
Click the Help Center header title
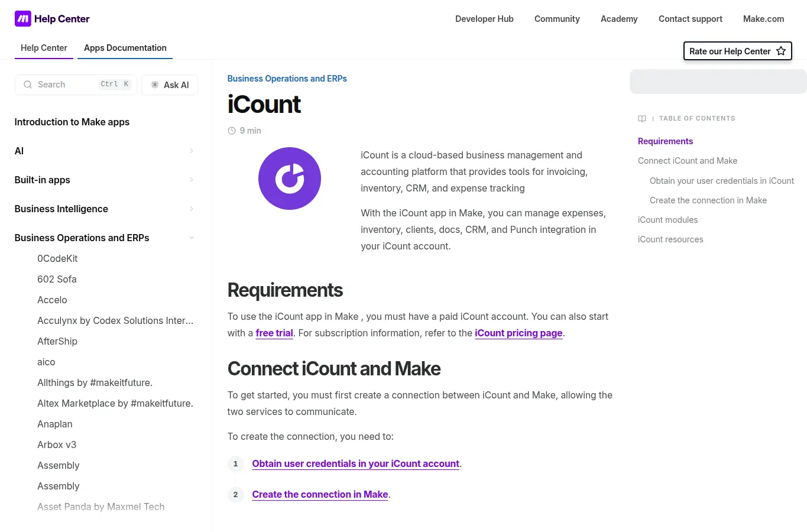point(62,19)
